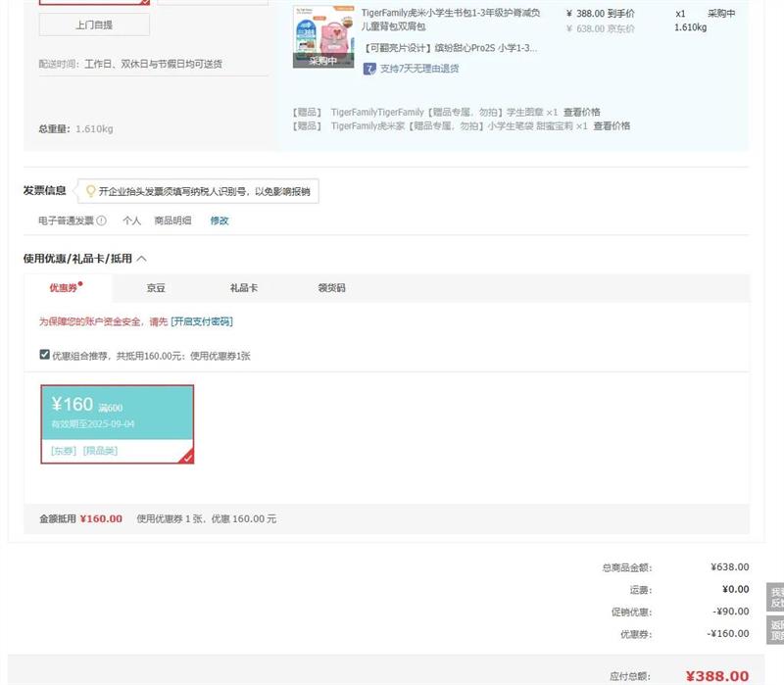Open the 领货码 tab
This screenshot has height=685, width=784.
[x=331, y=288]
